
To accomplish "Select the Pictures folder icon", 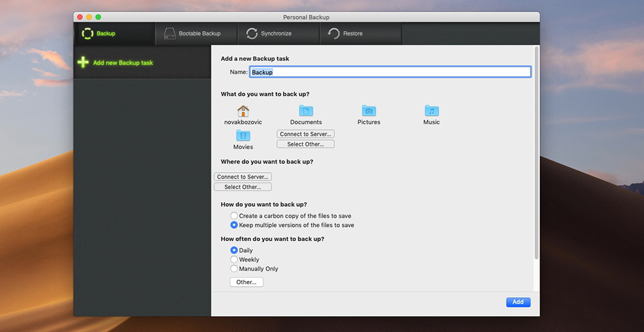I will tap(369, 110).
